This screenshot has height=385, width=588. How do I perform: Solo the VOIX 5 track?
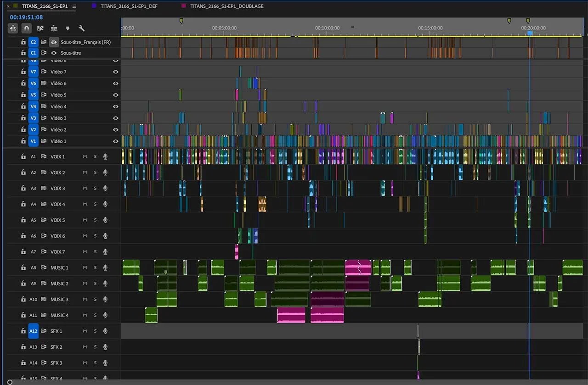(95, 220)
